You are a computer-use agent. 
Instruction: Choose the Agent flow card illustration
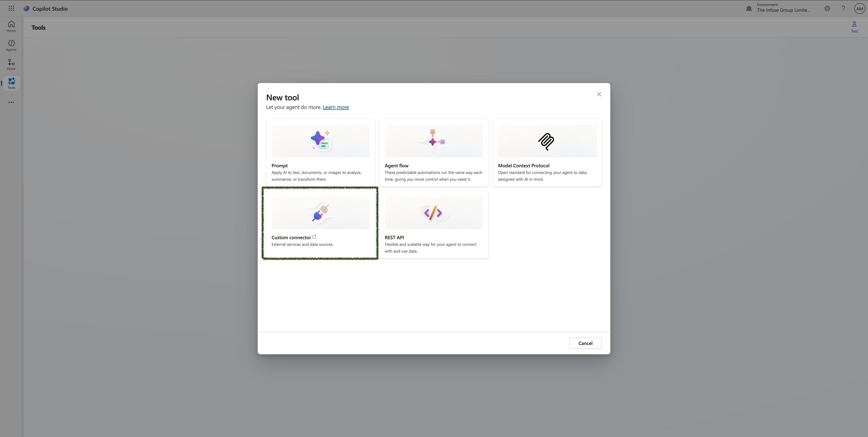click(x=434, y=141)
